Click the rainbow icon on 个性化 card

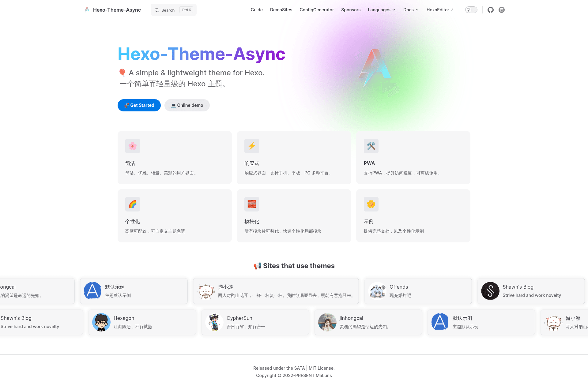(133, 204)
